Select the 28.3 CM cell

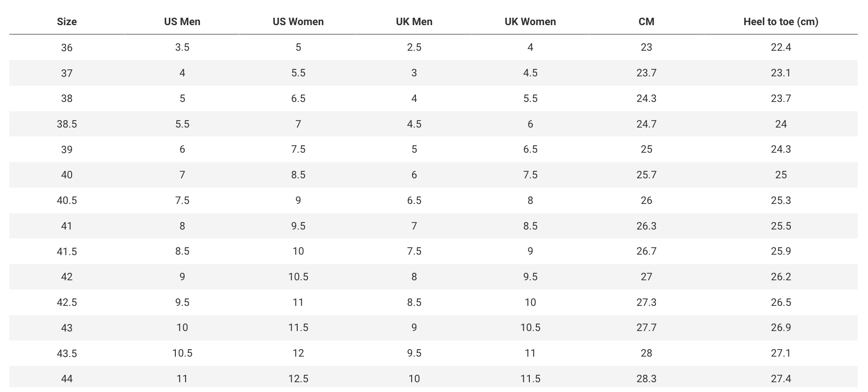(x=646, y=378)
